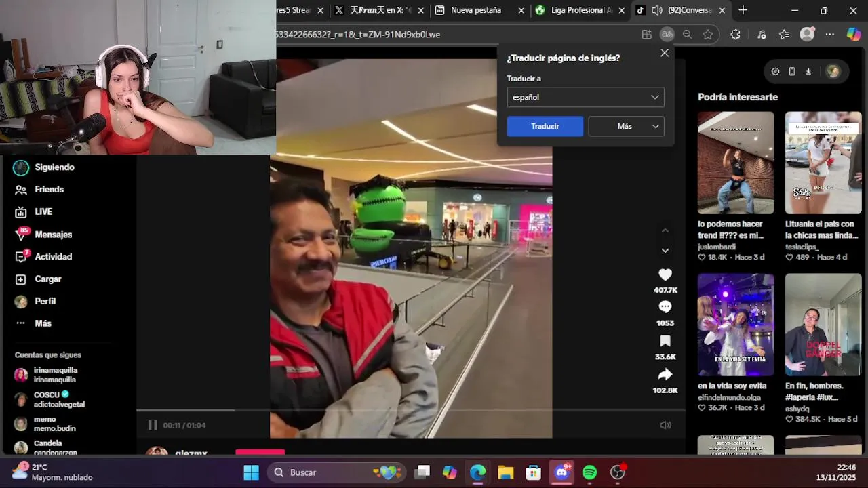Open the Siguiendo feed in the sidebar

tap(45, 167)
